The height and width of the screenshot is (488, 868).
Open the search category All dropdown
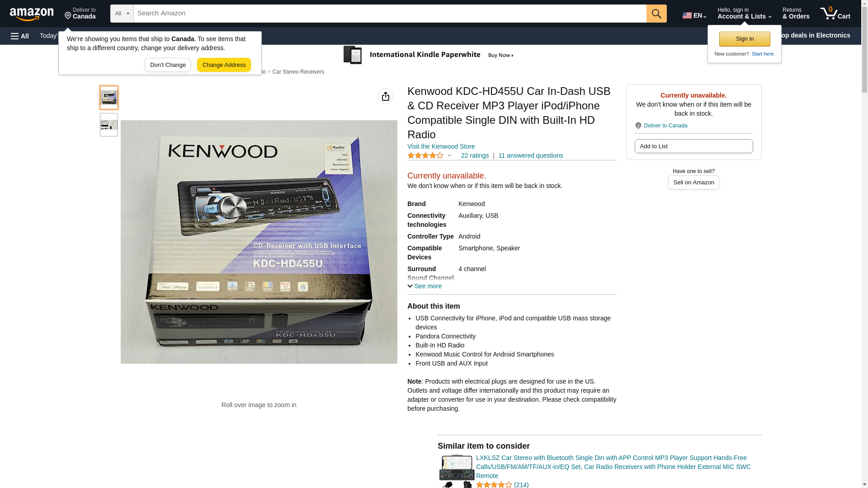[x=122, y=14]
